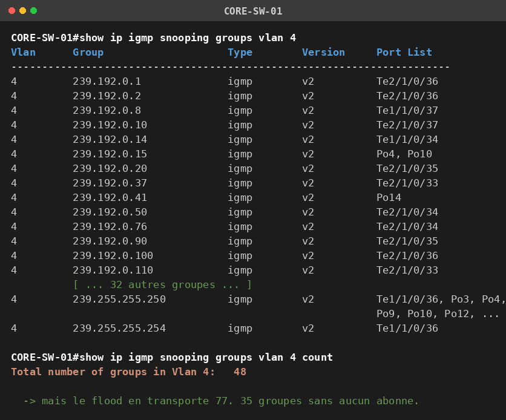Click port Te1/1/0/34 for group 239.192.0.14
506x420 pixels.
[x=407, y=139]
